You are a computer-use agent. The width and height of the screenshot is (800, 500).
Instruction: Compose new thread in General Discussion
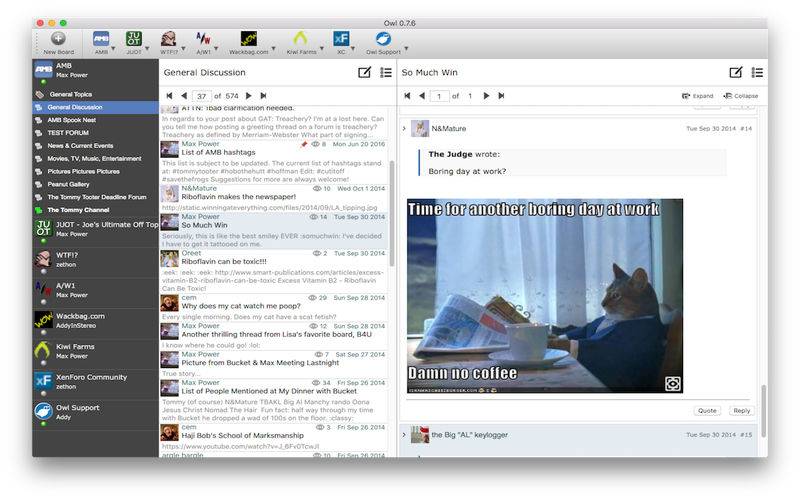(364, 72)
